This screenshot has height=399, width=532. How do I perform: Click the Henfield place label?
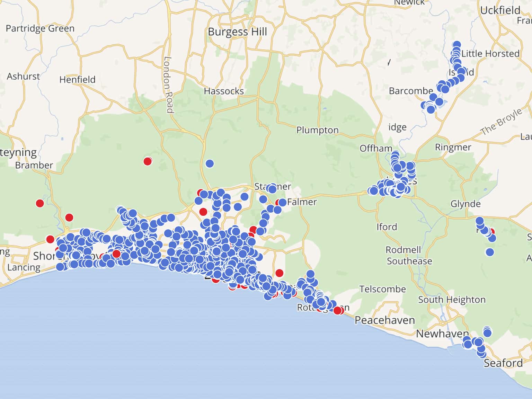[x=77, y=80]
